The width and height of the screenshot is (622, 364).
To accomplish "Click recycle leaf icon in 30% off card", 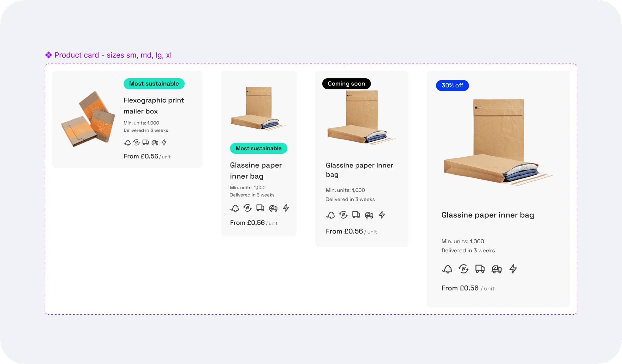I will 463,269.
